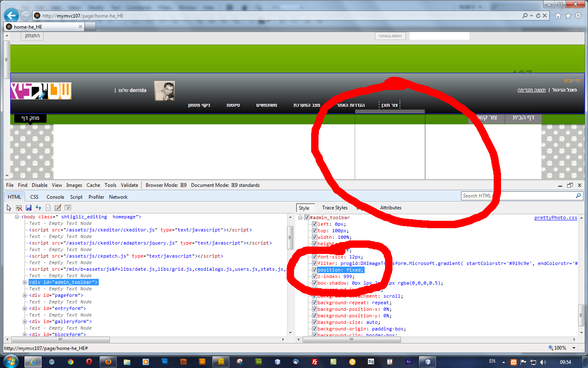Click the magnifier in Search HTML box
This screenshot has height=368, width=588.
coord(578,196)
